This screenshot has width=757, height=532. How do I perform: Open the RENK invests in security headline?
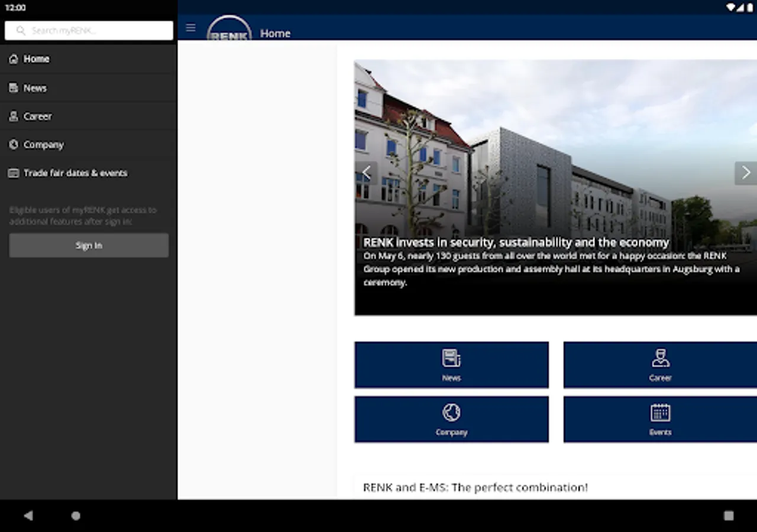516,242
